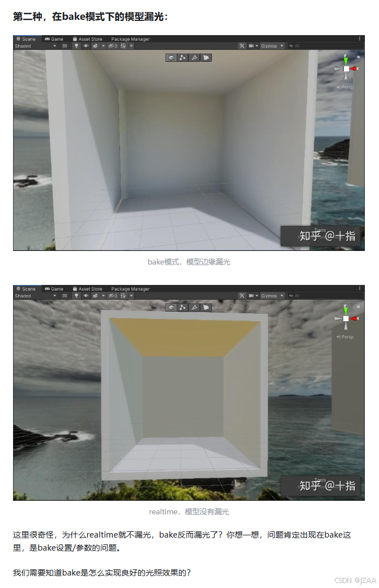This screenshot has height=588, width=379.
Task: Open the Game tab in the upper Unity screenshot
Action: coord(54,39)
